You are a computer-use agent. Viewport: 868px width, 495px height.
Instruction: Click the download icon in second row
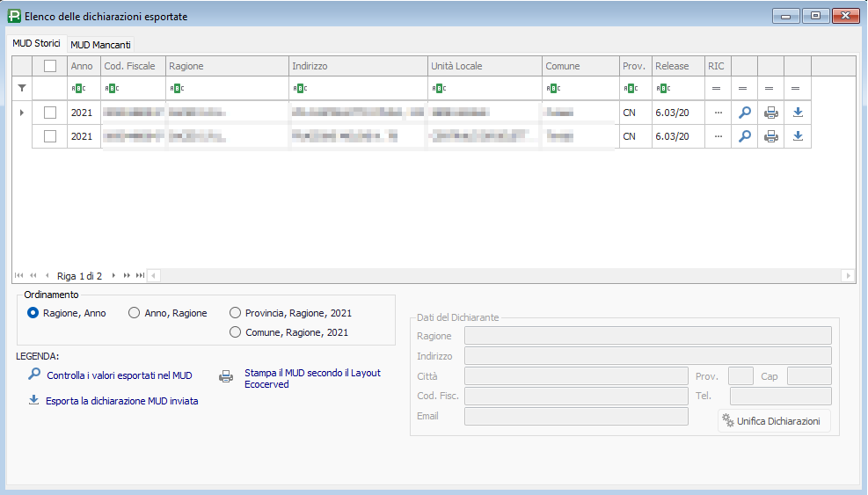tap(798, 136)
